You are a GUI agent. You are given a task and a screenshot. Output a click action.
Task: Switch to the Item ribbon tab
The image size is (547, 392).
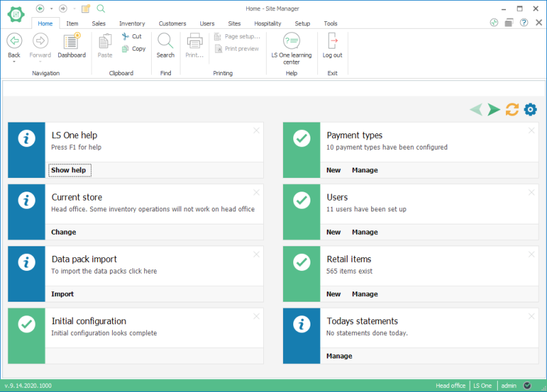[72, 23]
